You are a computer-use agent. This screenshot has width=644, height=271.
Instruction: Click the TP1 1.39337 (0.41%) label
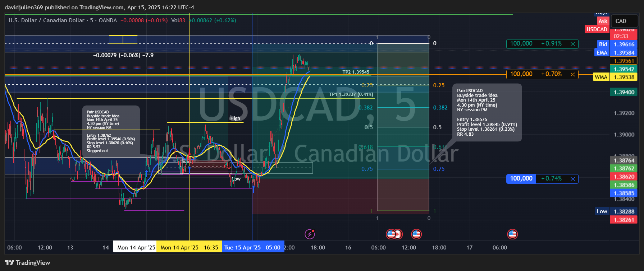pyautogui.click(x=351, y=94)
